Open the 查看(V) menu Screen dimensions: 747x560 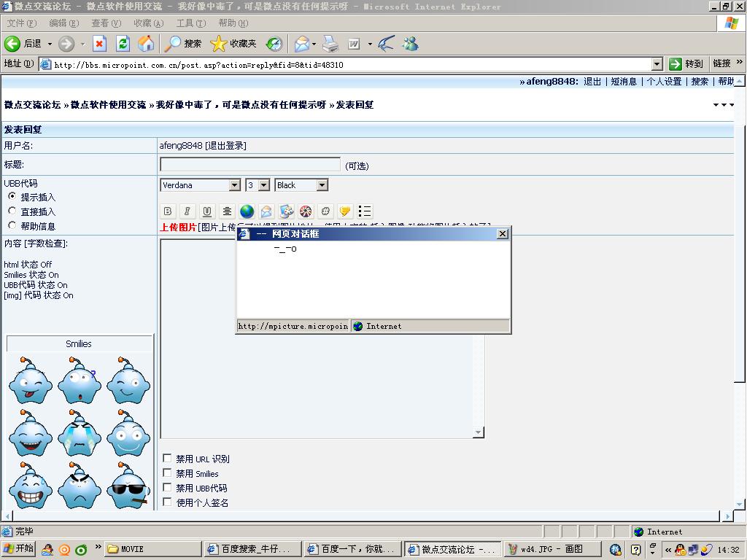point(107,23)
